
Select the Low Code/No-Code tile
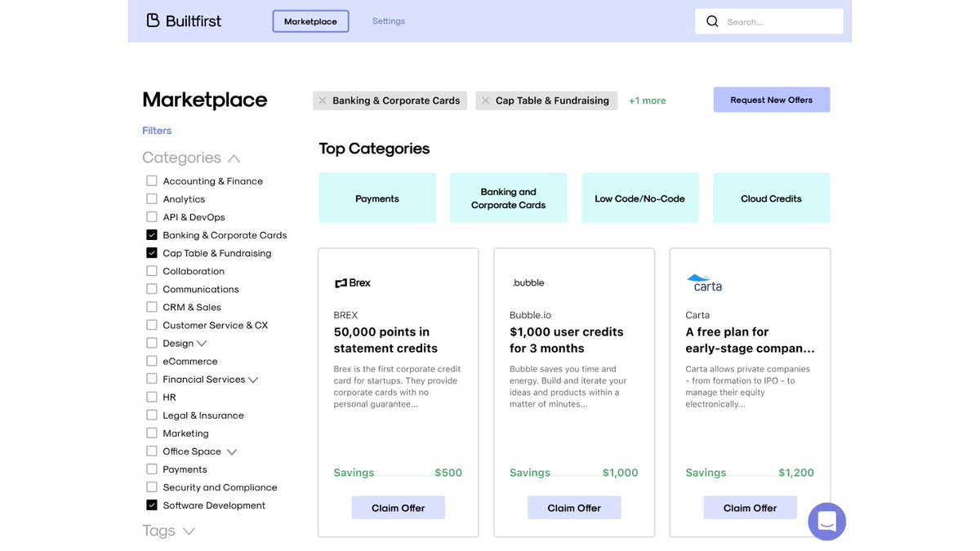coord(639,198)
